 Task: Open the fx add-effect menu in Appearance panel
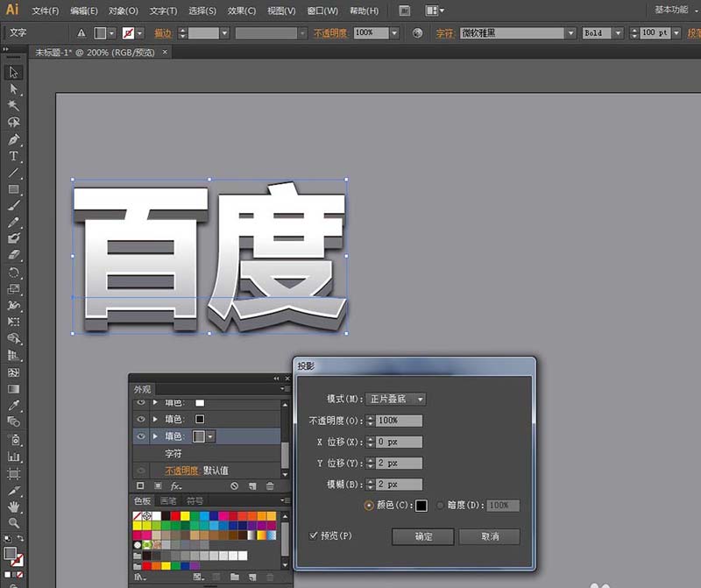point(176,485)
